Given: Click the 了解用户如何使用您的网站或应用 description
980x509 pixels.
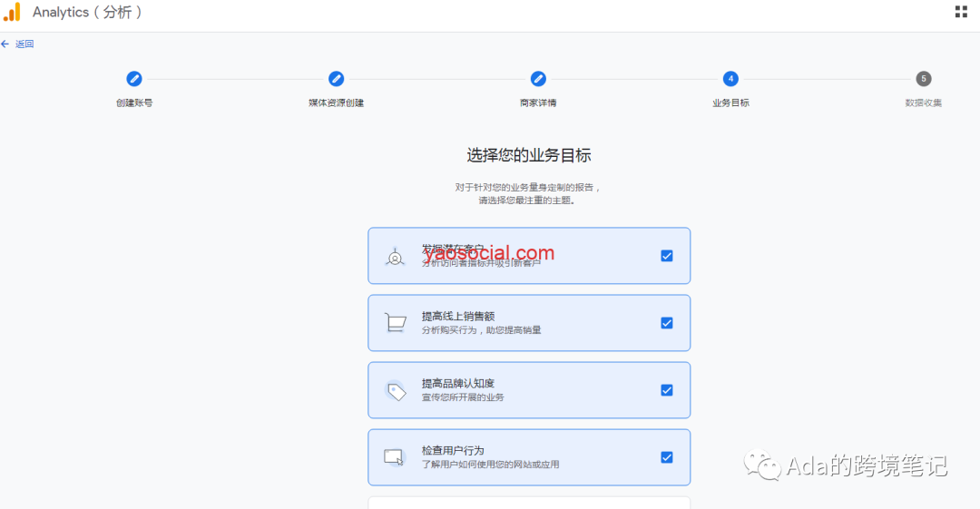Looking at the screenshot, I should (491, 464).
